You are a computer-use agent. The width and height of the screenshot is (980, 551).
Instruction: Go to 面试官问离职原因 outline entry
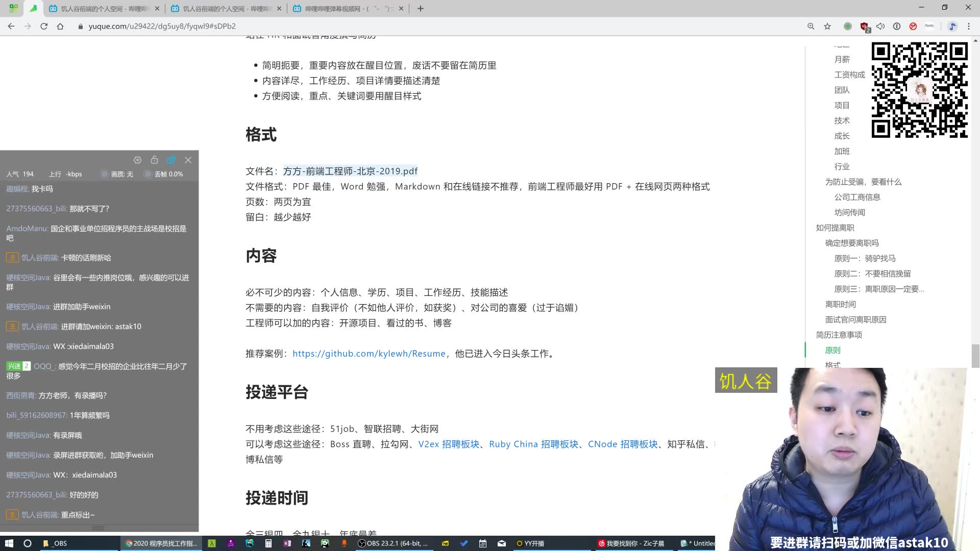point(855,320)
